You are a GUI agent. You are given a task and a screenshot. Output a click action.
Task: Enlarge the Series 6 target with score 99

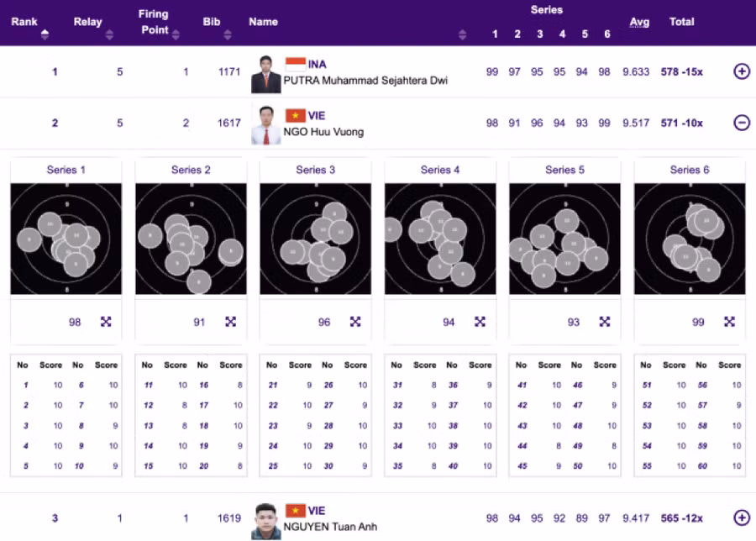(x=729, y=322)
